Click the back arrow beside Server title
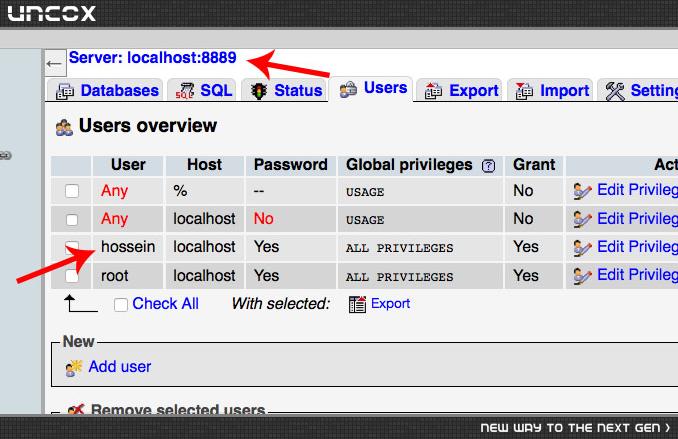Screen dimensions: 678x439 tap(54, 64)
